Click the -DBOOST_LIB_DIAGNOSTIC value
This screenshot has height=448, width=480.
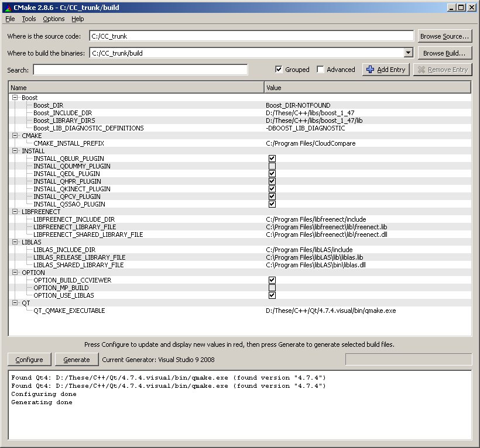pyautogui.click(x=306, y=128)
